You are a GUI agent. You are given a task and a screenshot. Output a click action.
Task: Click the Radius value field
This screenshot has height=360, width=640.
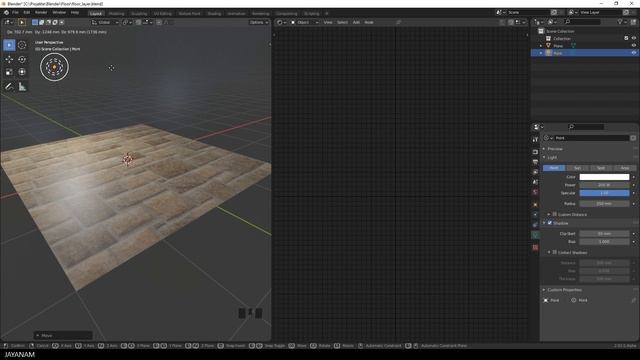pyautogui.click(x=604, y=204)
